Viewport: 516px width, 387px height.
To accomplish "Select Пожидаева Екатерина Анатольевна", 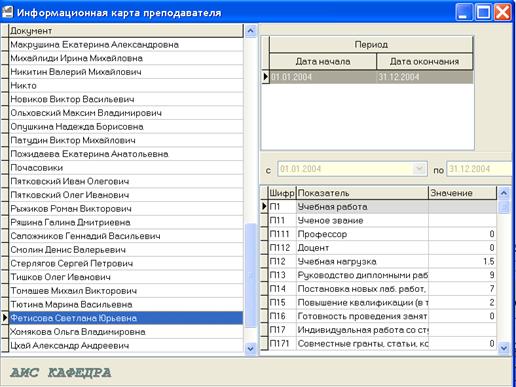I will [x=126, y=154].
